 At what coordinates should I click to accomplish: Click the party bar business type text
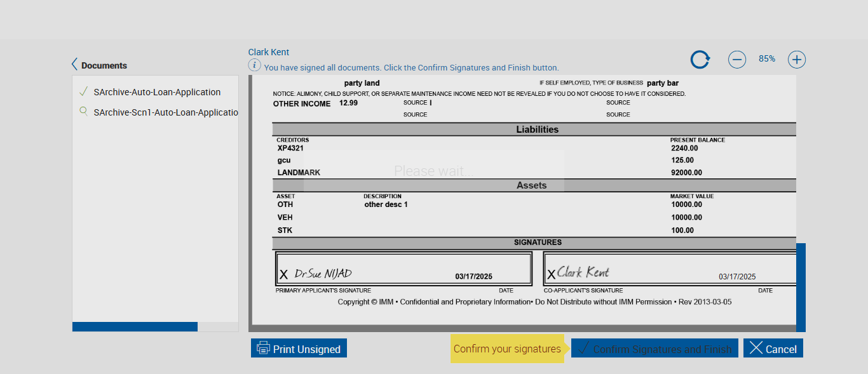click(x=663, y=83)
